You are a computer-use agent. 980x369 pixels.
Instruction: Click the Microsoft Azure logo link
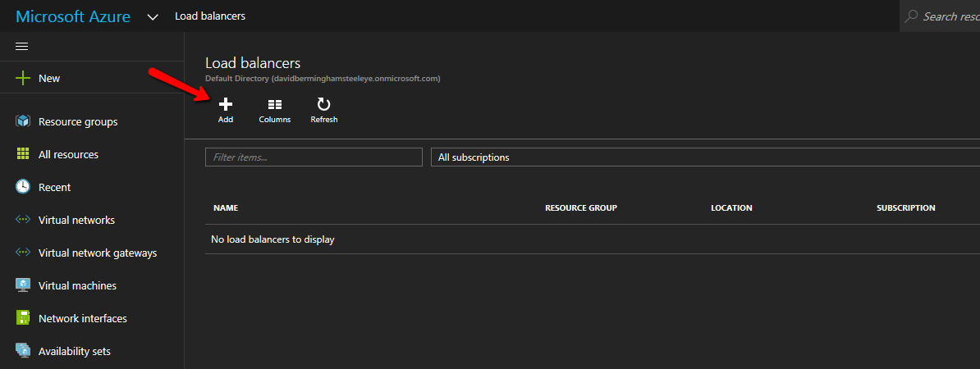click(x=73, y=16)
